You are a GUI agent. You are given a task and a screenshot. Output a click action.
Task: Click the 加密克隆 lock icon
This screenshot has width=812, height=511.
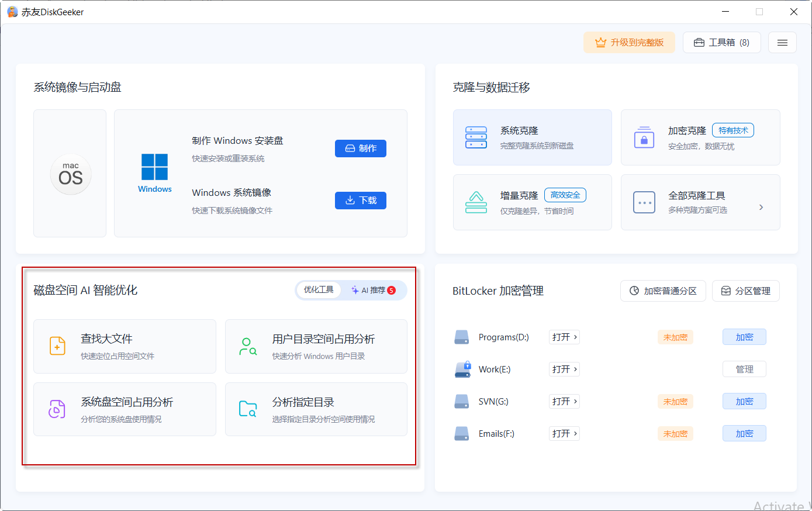tap(644, 137)
